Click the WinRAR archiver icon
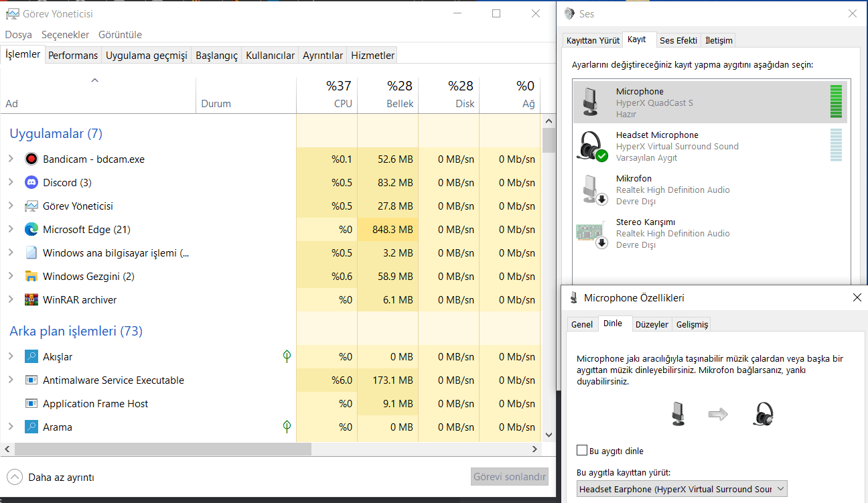This screenshot has width=868, height=503. [x=31, y=300]
